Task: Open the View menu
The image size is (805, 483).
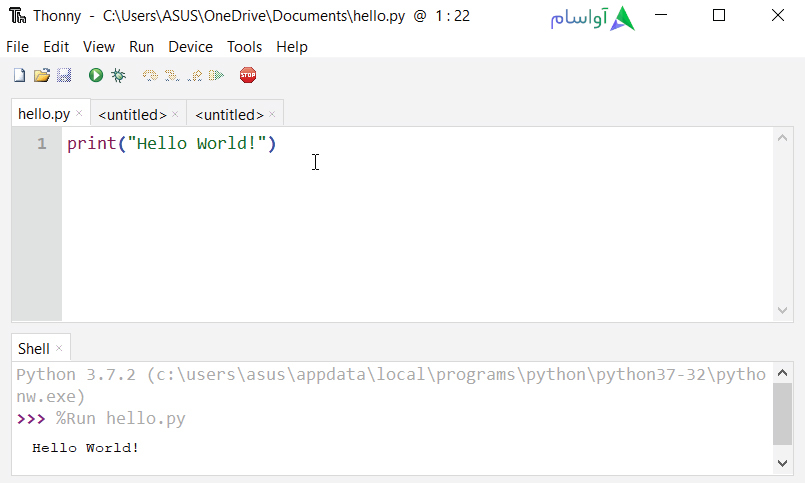Action: tap(99, 47)
